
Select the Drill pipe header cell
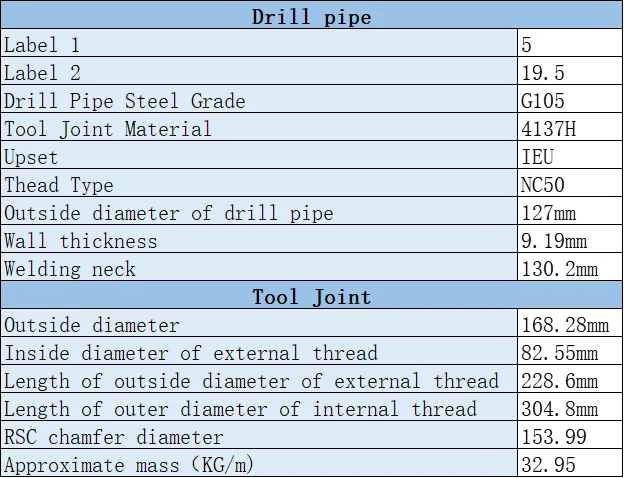click(312, 15)
